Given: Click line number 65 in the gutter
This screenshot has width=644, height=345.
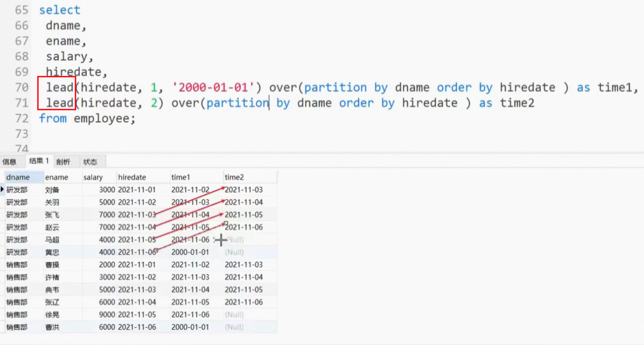Looking at the screenshot, I should point(21,10).
